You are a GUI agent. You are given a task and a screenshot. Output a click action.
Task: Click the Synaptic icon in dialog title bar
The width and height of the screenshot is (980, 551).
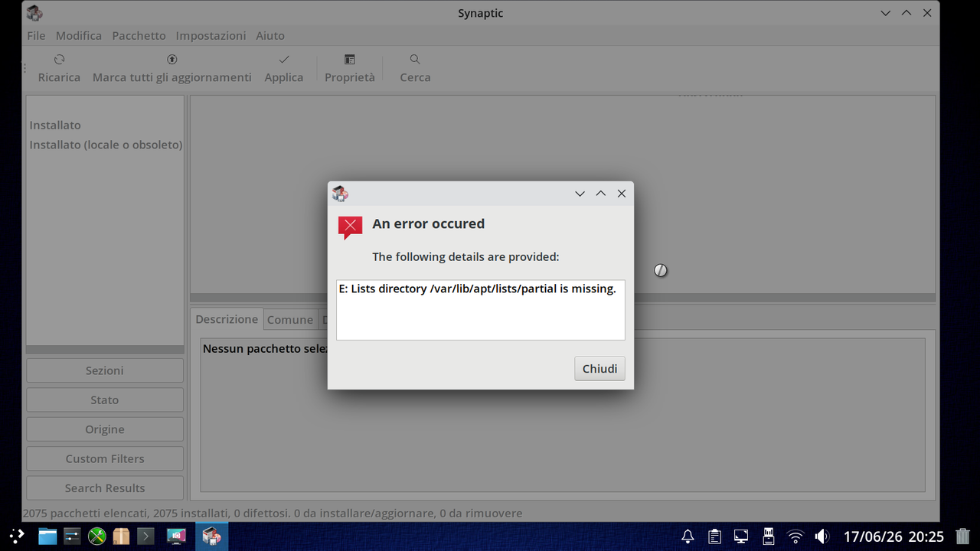340,194
